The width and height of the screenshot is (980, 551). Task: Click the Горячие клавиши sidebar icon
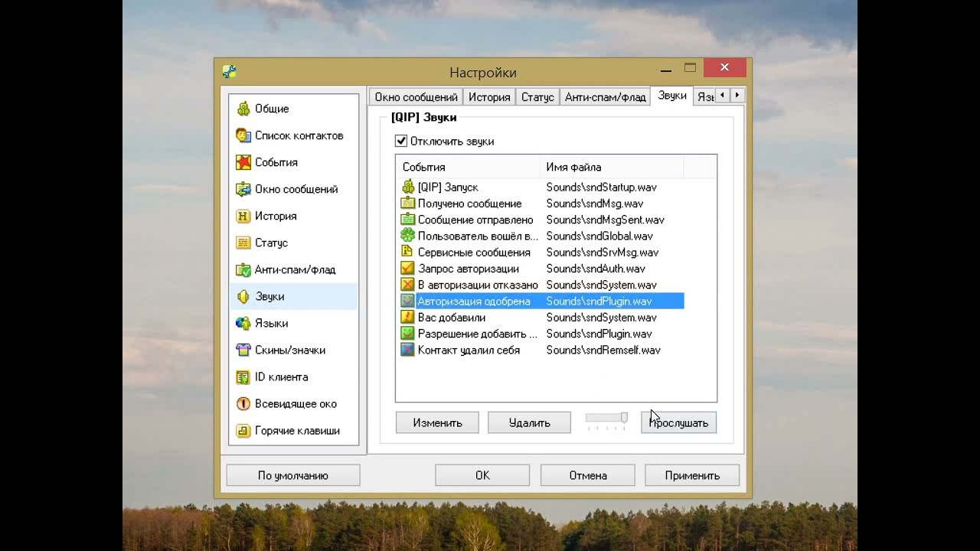pos(243,430)
